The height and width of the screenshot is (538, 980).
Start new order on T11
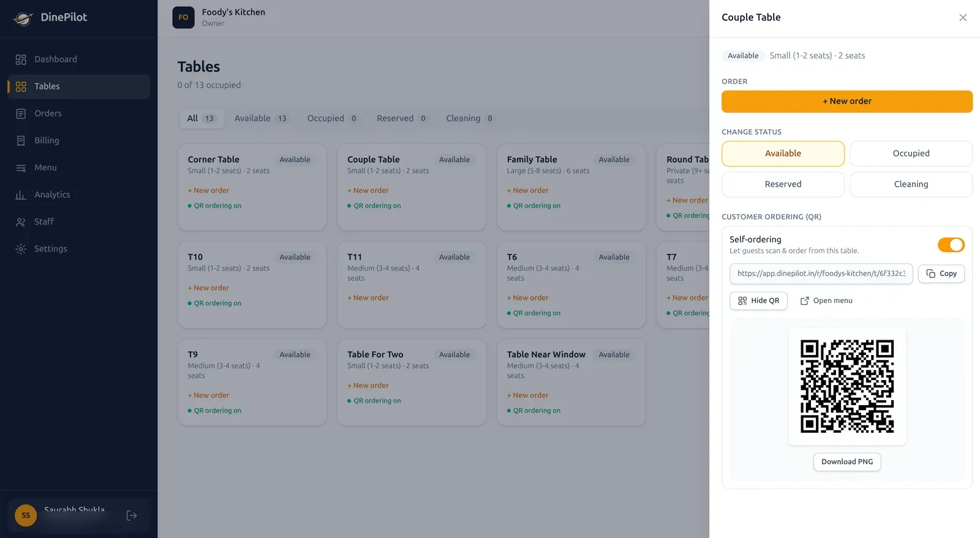368,297
